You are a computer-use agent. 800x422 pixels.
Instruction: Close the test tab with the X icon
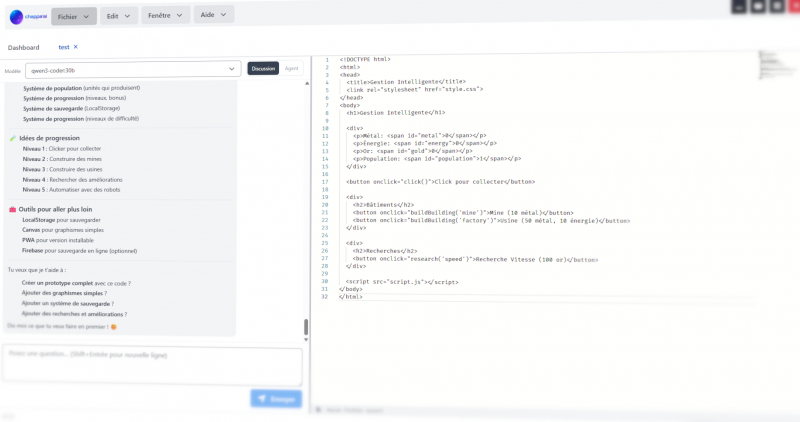tap(75, 47)
